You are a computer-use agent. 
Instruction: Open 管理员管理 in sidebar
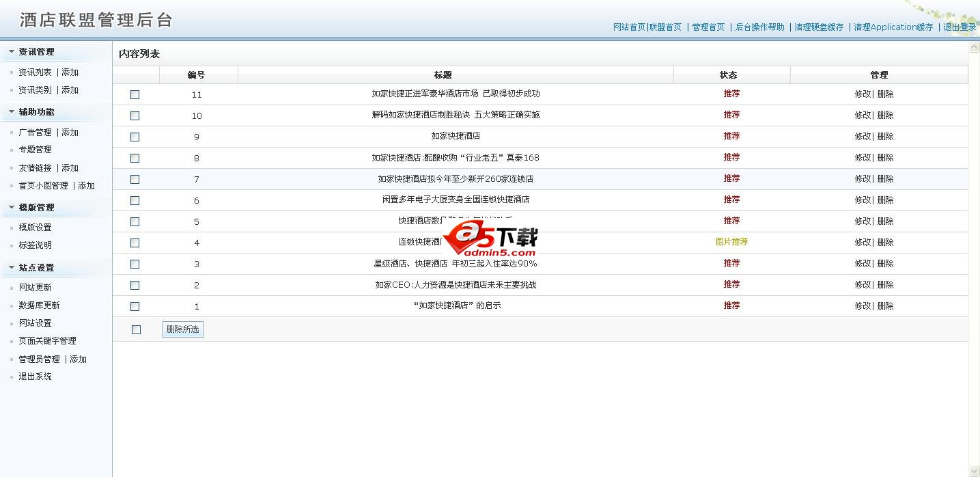pyautogui.click(x=39, y=359)
